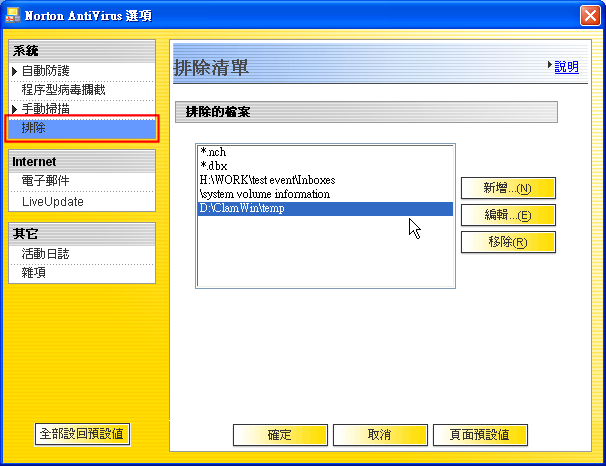Click the Norton AntiVirus title bar icon

click(13, 15)
